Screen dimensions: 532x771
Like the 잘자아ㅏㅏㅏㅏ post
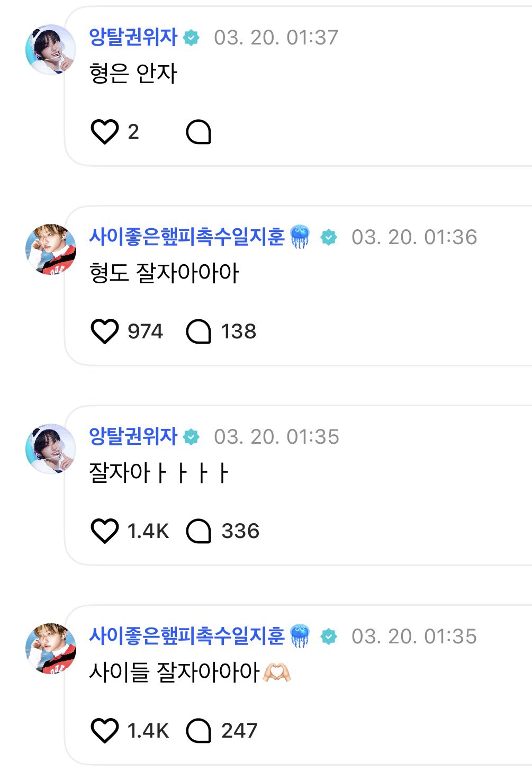tap(104, 531)
